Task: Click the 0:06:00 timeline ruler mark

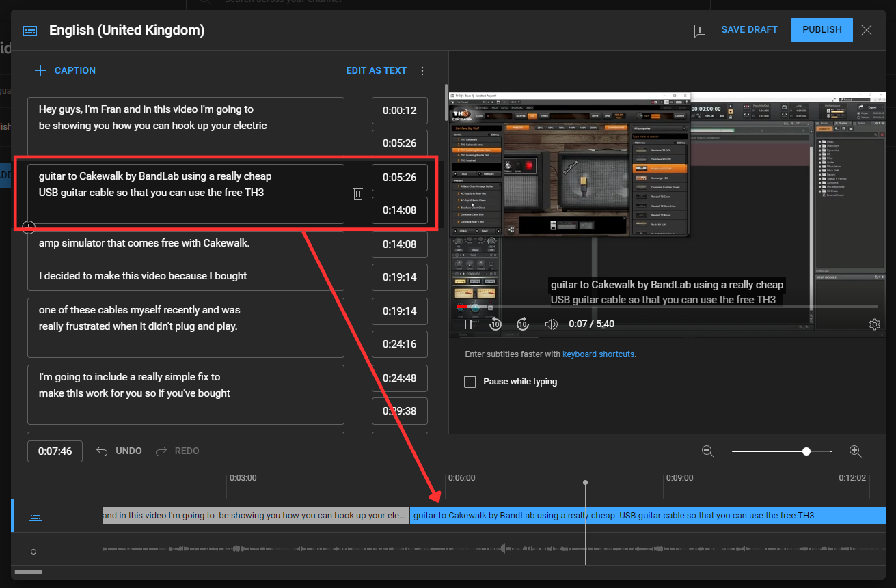Action: 461,478
